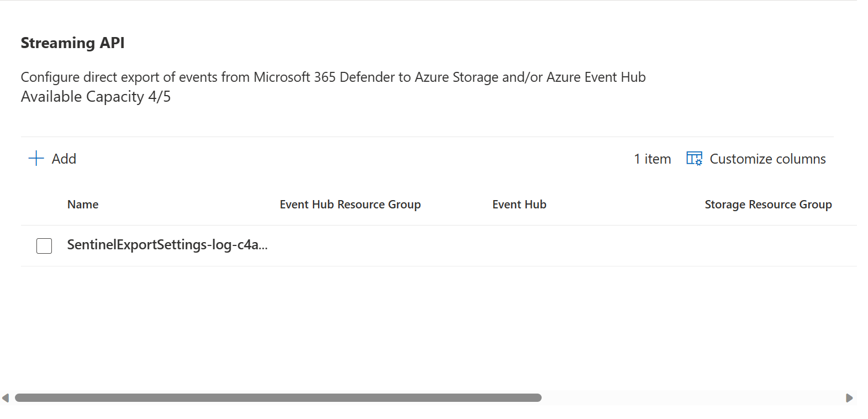Click the plus icon beside Add
The width and height of the screenshot is (868, 419).
pos(36,159)
